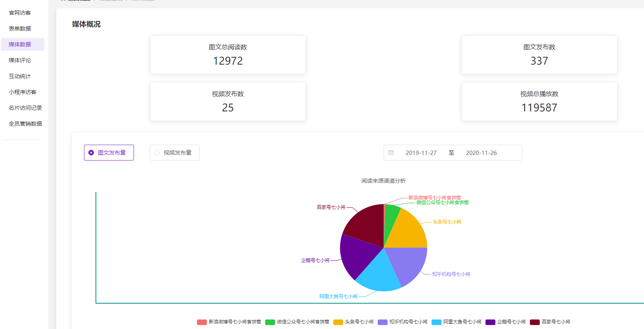Open 互动统计 in the sidebar
Viewport: 644px width, 329px height.
[20, 76]
